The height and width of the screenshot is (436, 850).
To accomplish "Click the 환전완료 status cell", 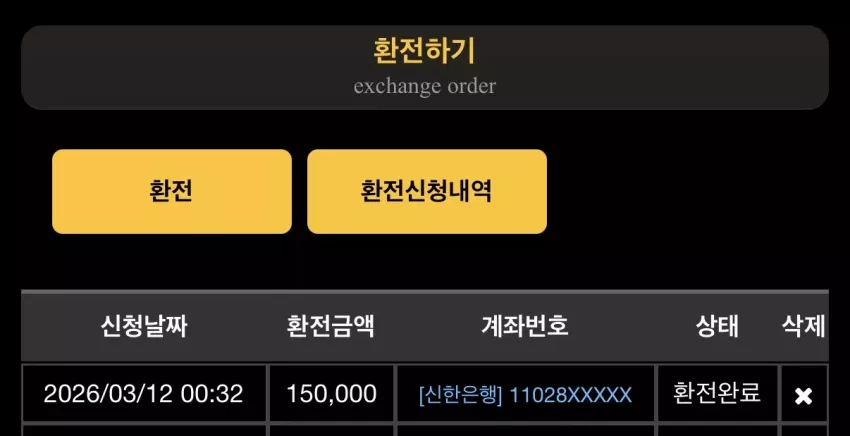I will 717,394.
